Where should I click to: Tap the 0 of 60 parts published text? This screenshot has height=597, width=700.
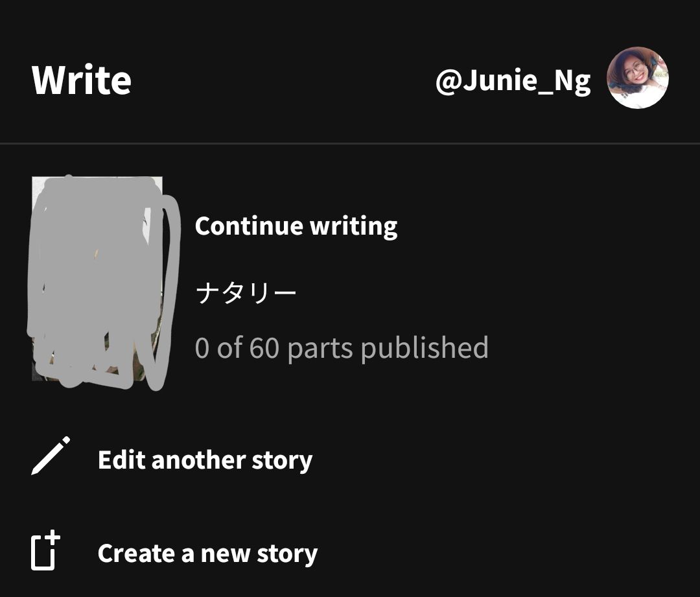pos(342,348)
